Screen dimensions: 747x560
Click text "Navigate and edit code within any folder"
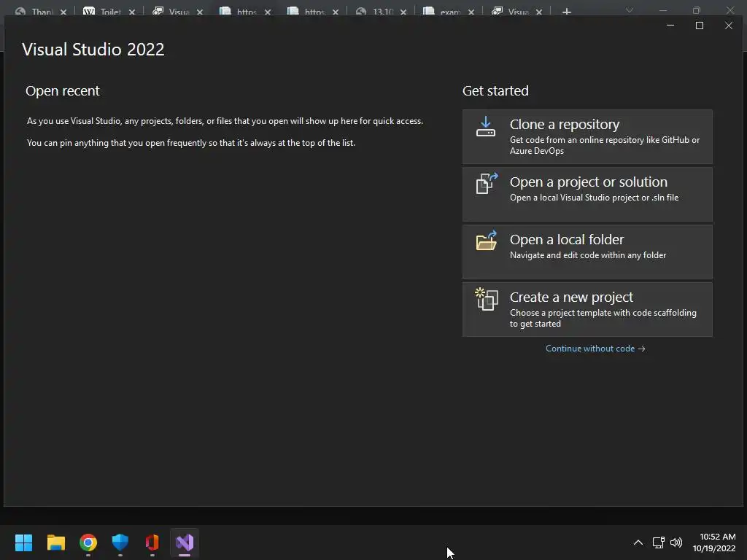tap(588, 255)
